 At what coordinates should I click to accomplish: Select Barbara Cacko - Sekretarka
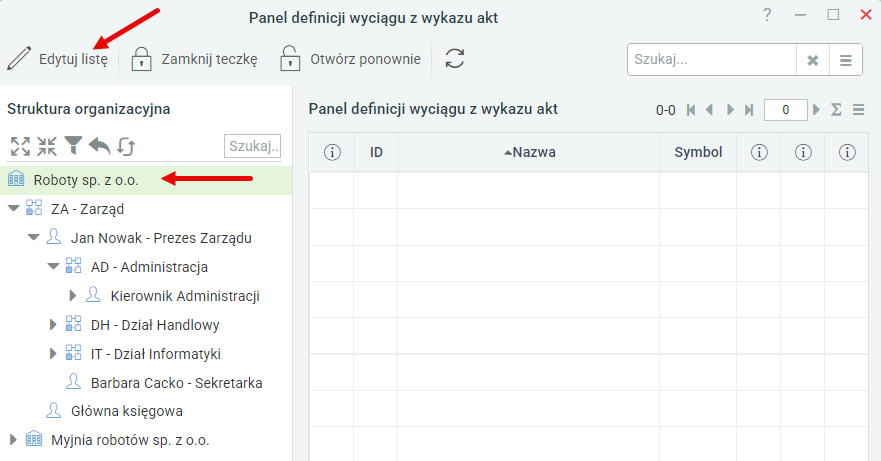(x=176, y=383)
